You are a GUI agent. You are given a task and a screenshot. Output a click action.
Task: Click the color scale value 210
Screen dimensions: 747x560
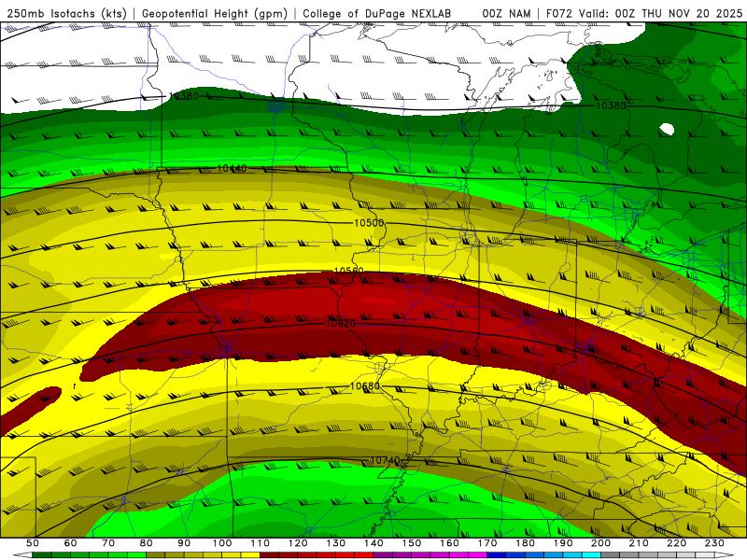[x=639, y=543]
